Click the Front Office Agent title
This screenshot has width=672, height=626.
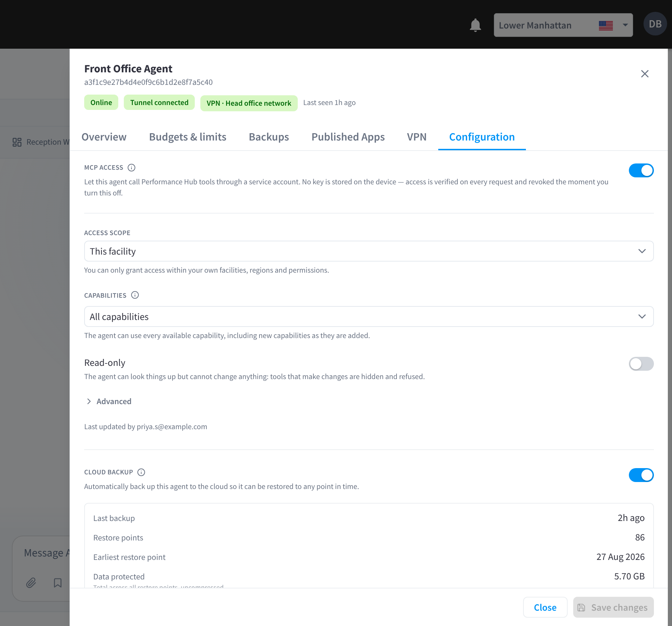tap(128, 69)
